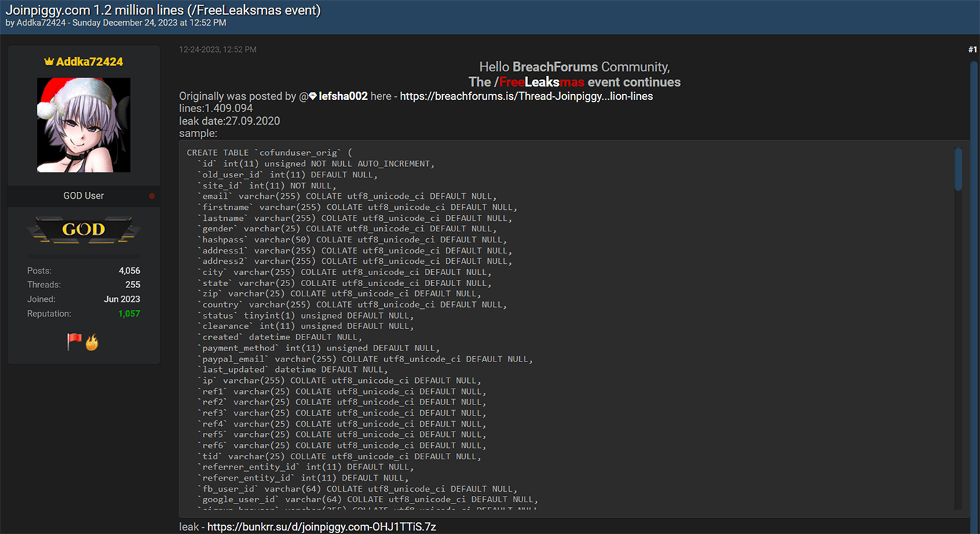Click the `lastname` code line
This screenshot has width=980, height=534.
tap(355, 218)
